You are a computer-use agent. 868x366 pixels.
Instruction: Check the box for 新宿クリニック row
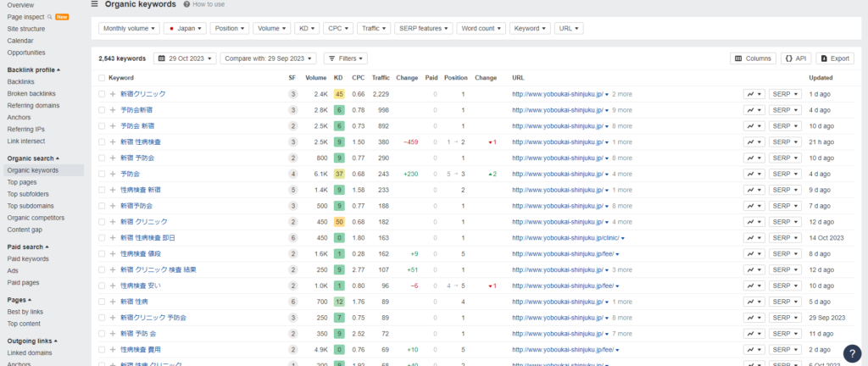(102, 94)
